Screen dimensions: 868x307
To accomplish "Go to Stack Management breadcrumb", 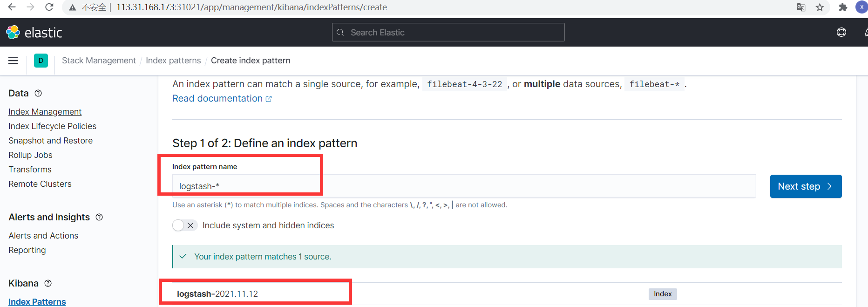I will tap(99, 61).
